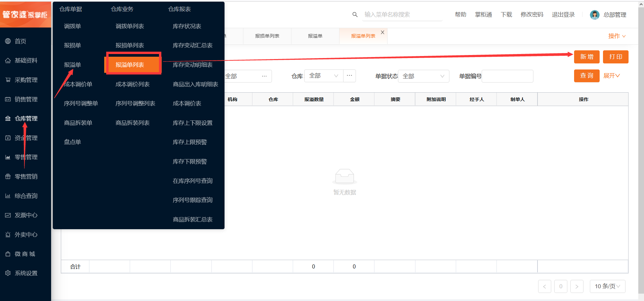Click the menu name search field
The width and height of the screenshot is (644, 301).
(x=402, y=14)
